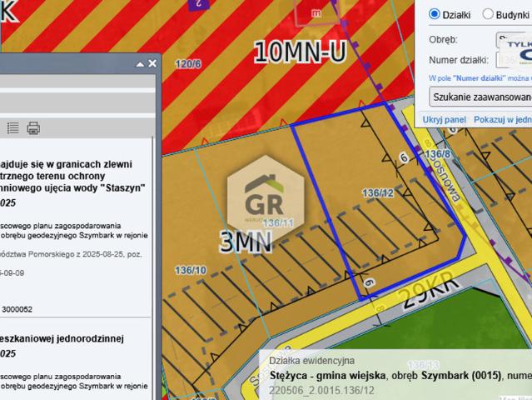
Task: Click the print icon in info panel
Action: coord(33,128)
